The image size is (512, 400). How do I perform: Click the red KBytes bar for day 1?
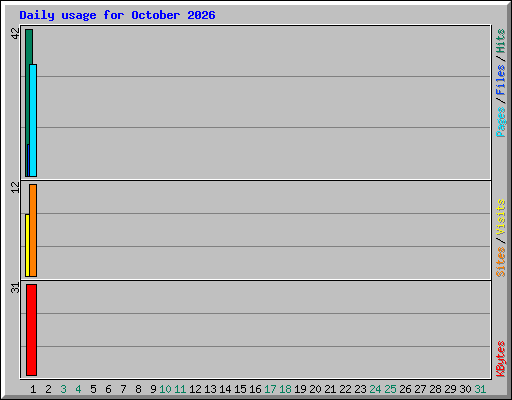pos(31,330)
